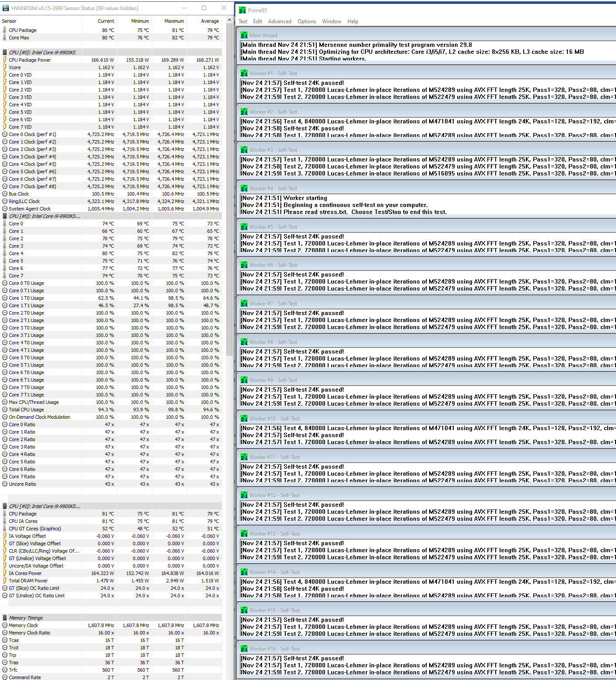This screenshot has width=616, height=680.
Task: Select the IA Voltage Offset row
Action: [x=111, y=536]
